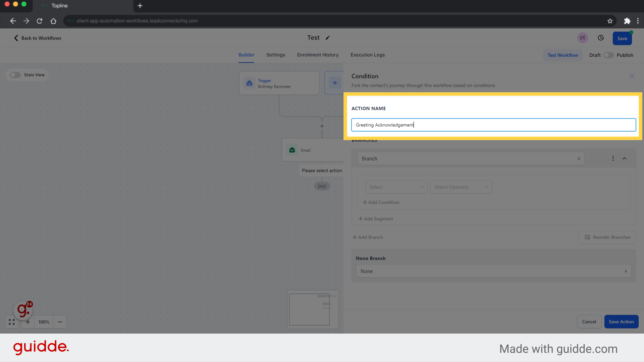The image size is (644, 362).
Task: Toggle the Stats View switch
Action: coord(15,75)
